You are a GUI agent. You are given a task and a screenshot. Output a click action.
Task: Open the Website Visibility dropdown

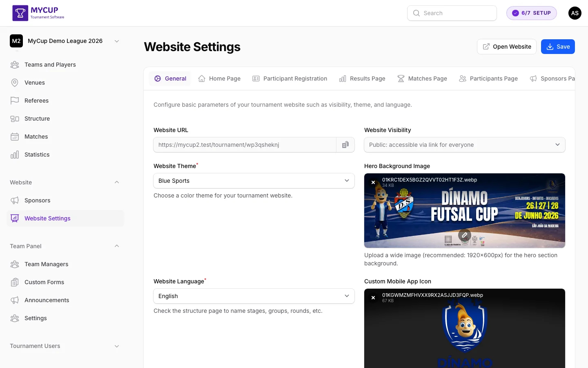click(x=465, y=145)
